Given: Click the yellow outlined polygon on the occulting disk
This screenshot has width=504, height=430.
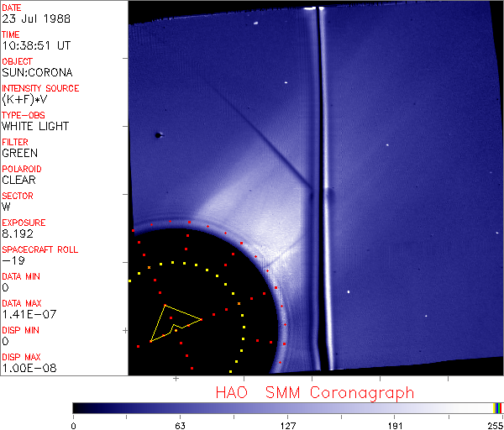Looking at the screenshot, I should tap(176, 323).
